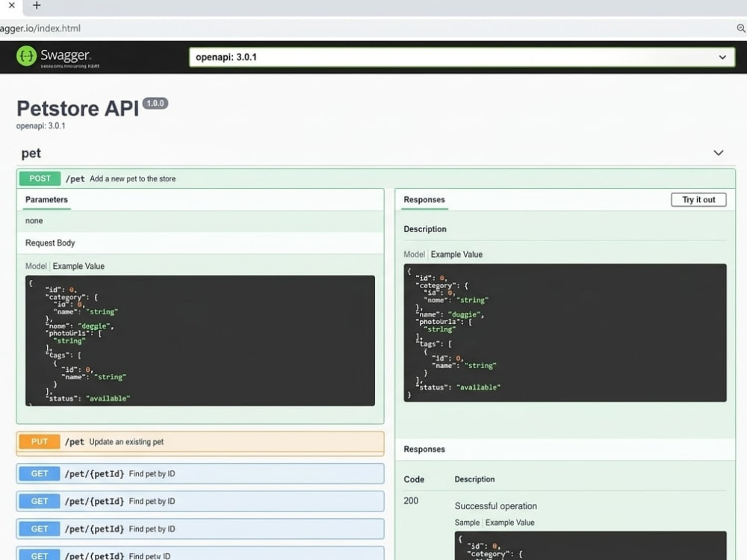The height and width of the screenshot is (560, 747).
Task: Close the current browser tab
Action: click(x=12, y=5)
